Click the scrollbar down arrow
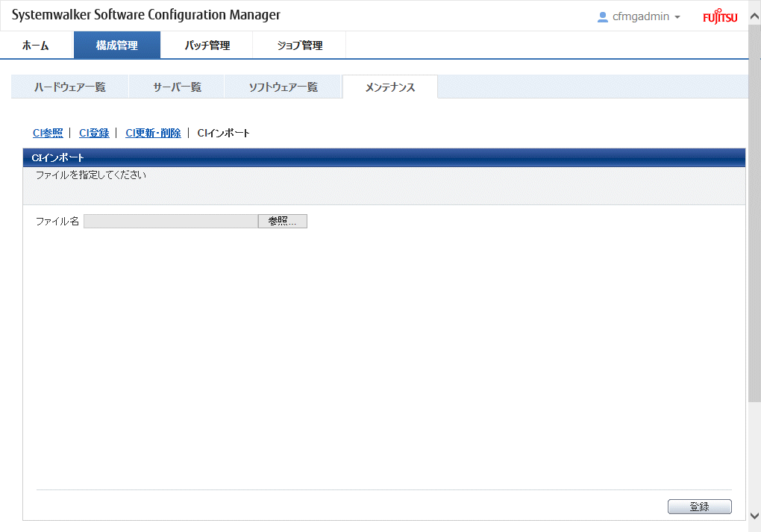This screenshot has height=532, width=761. click(x=754, y=516)
